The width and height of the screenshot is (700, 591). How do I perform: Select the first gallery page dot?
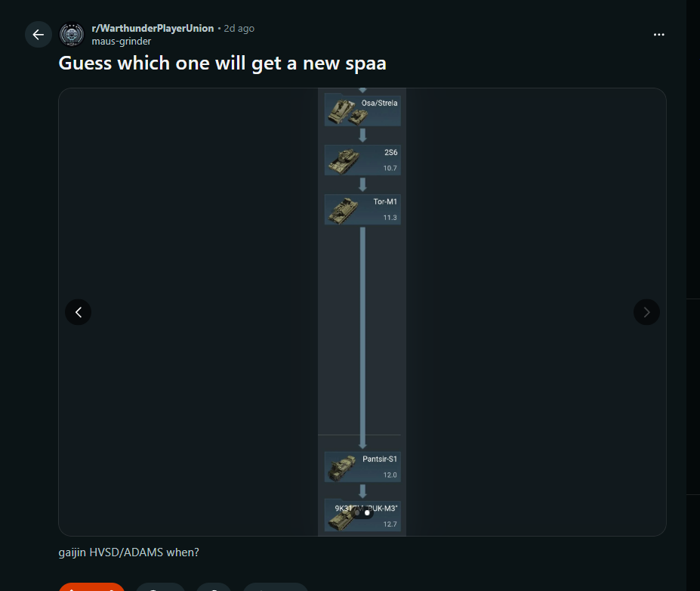tap(357, 513)
